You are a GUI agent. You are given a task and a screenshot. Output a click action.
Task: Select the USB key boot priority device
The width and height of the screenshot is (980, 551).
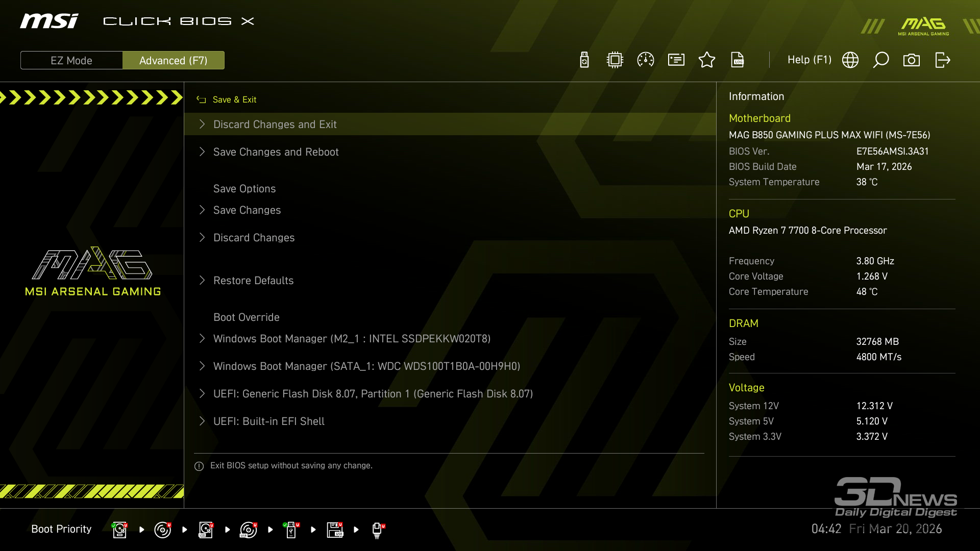(291, 530)
